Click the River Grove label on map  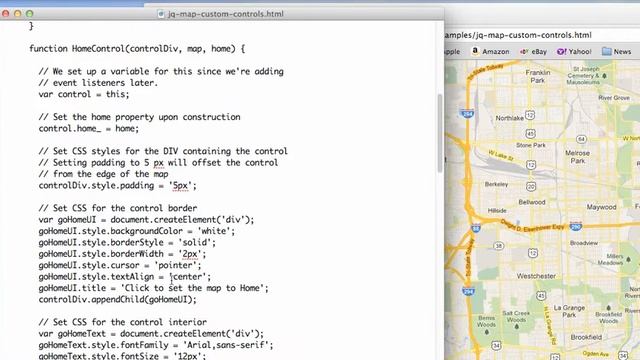point(613,98)
